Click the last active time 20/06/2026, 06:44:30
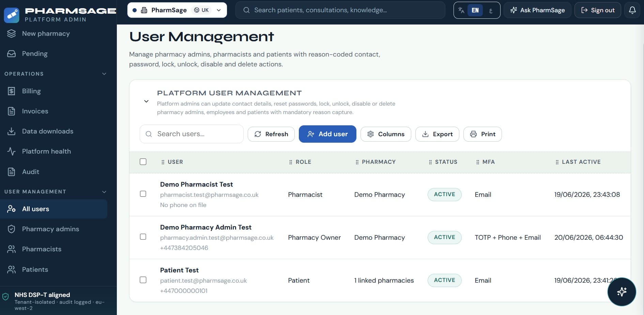Screen dimensions: 644x315 tap(588, 237)
